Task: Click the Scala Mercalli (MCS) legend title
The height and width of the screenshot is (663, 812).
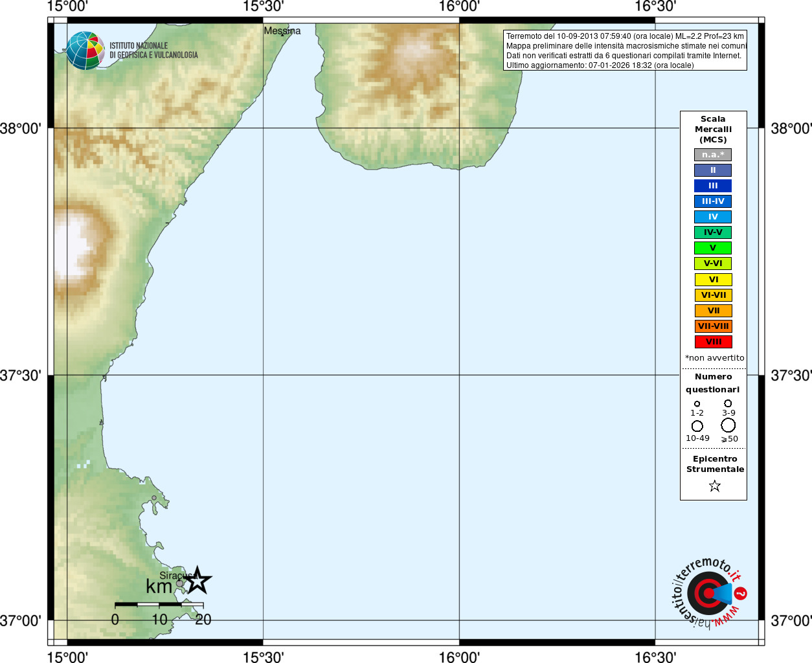Action: (713, 129)
